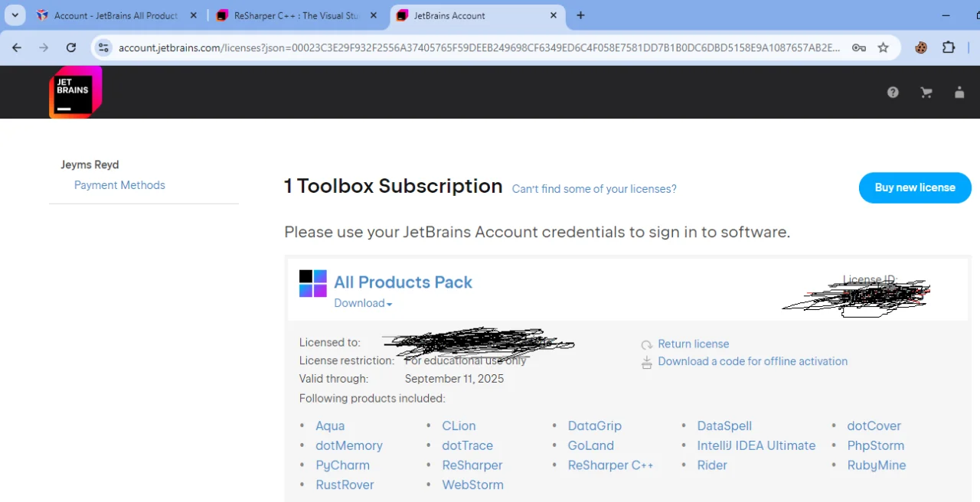Click the password key icon in address bar

pyautogui.click(x=858, y=47)
